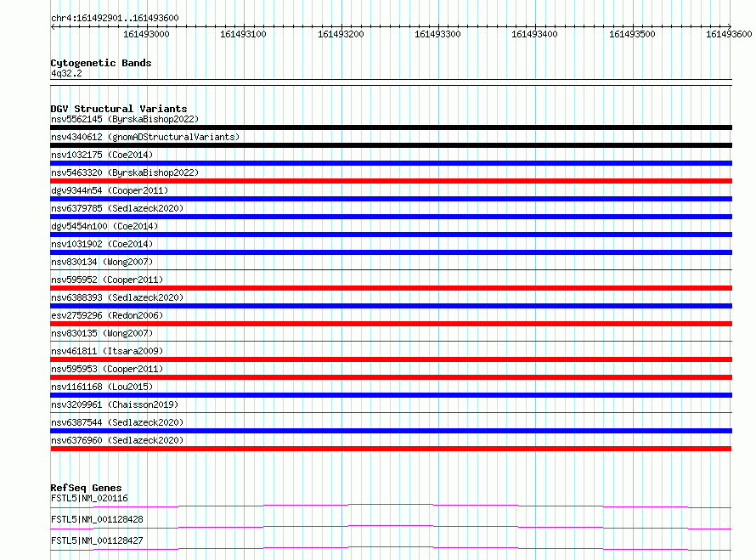Click the right arrow on the ruler
The image size is (756, 560).
(x=729, y=26)
